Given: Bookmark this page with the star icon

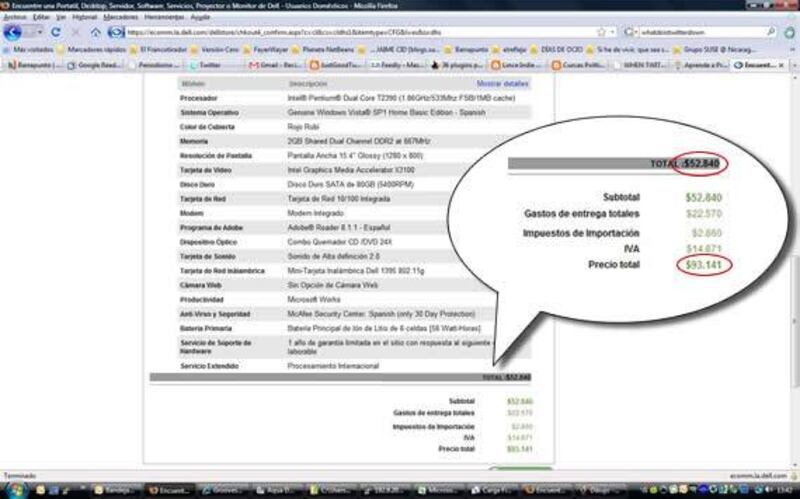Looking at the screenshot, I should click(600, 32).
